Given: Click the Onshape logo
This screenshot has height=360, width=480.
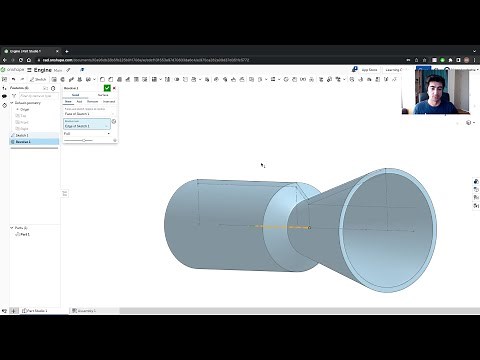Looking at the screenshot, I should point(12,70).
